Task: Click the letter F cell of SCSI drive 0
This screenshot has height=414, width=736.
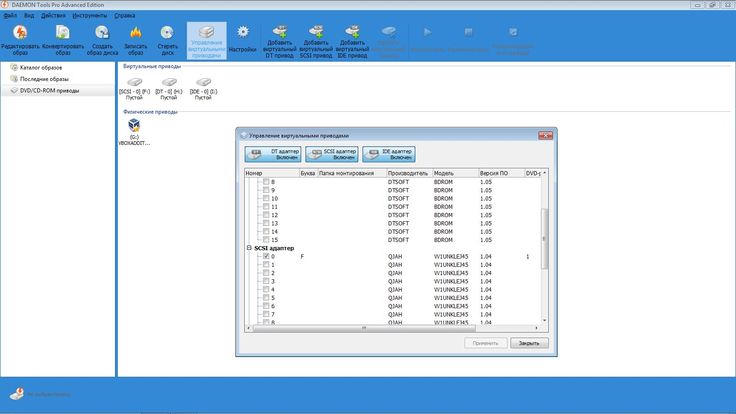Action: pos(302,256)
